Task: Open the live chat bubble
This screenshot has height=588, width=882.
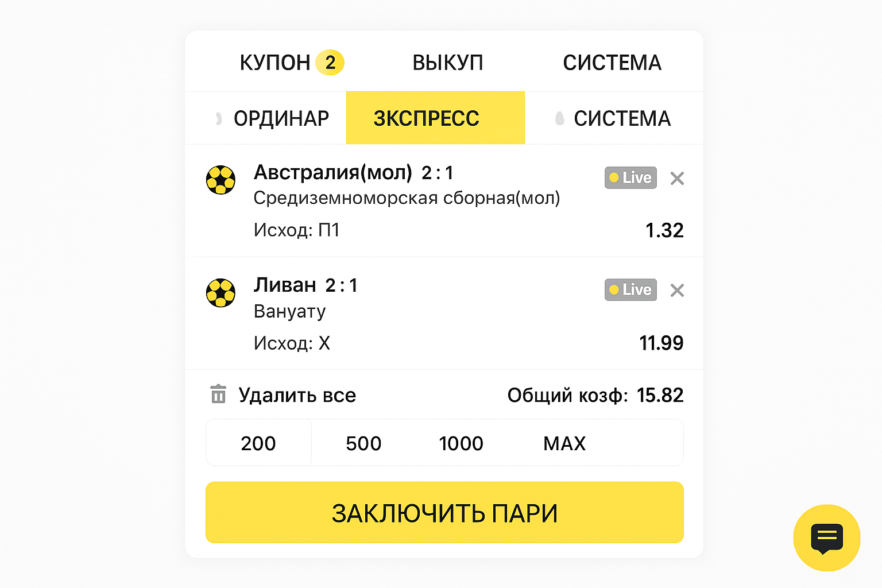Action: 826,537
